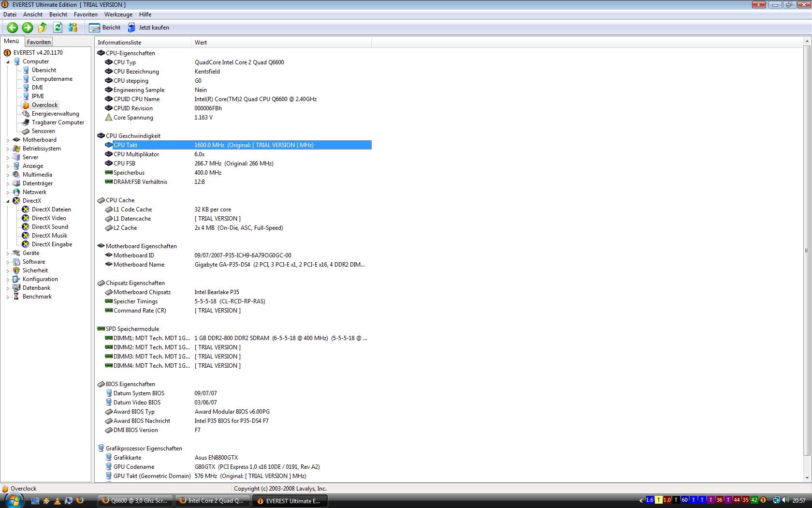This screenshot has width=812, height=508.
Task: Click the Wert column header
Action: (282, 43)
